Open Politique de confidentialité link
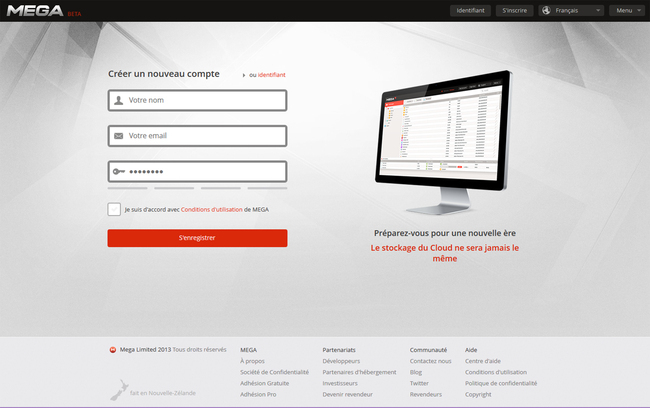650x408 pixels. click(501, 384)
